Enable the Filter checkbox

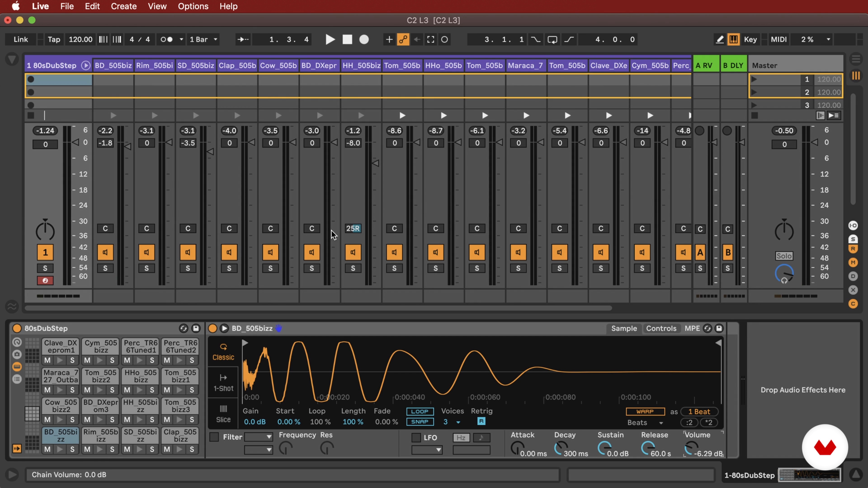tap(214, 437)
